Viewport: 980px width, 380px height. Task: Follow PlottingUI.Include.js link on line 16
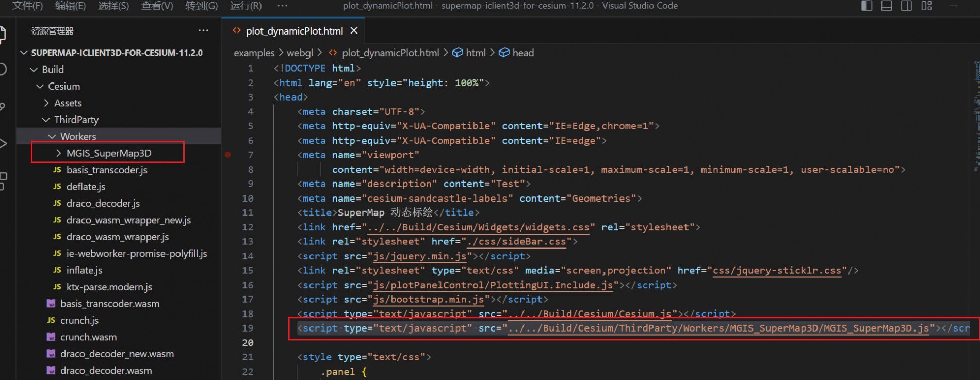click(x=493, y=285)
